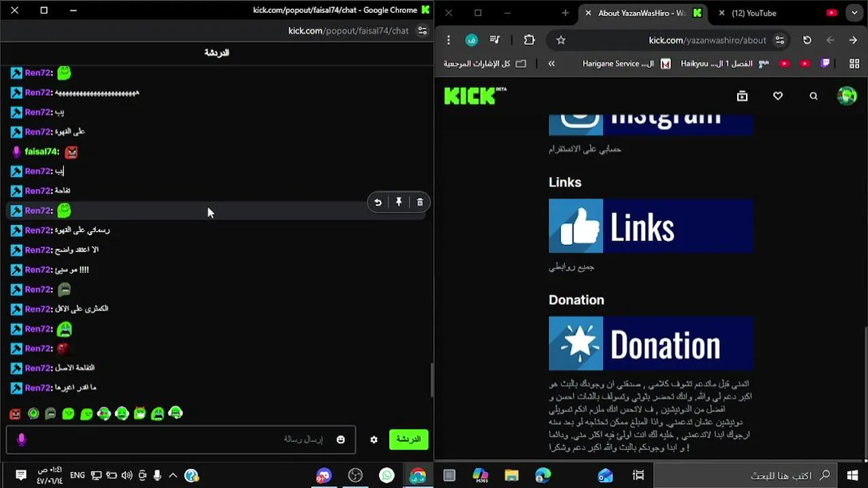Bookmark this page with the star icon
The image size is (868, 488).
tap(561, 40)
